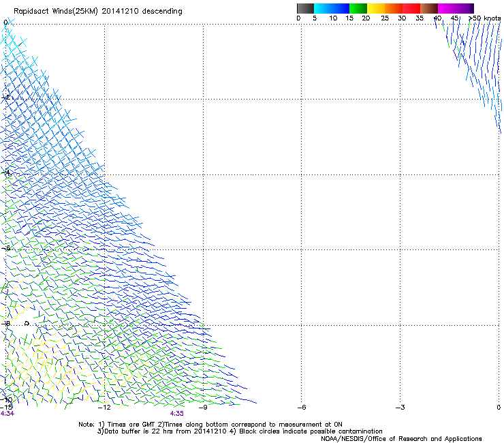Click the '25' label under the color bar

click(x=385, y=18)
